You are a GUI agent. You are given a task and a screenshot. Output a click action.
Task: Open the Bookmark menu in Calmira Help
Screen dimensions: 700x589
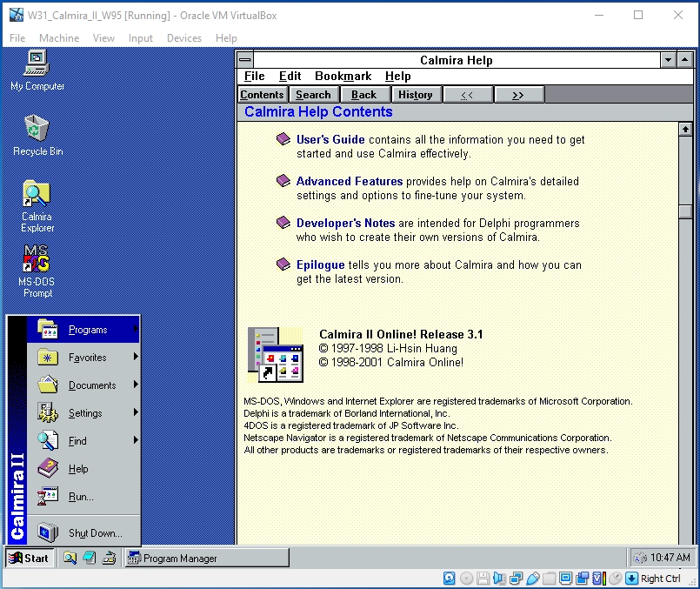343,76
